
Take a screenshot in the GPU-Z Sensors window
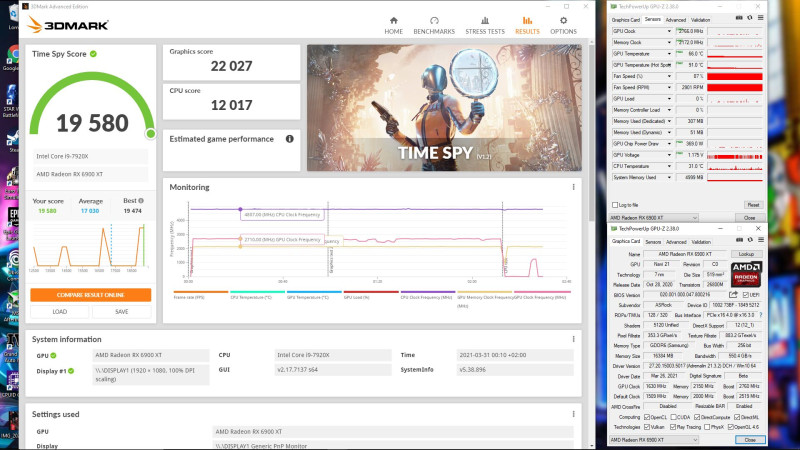[739, 18]
